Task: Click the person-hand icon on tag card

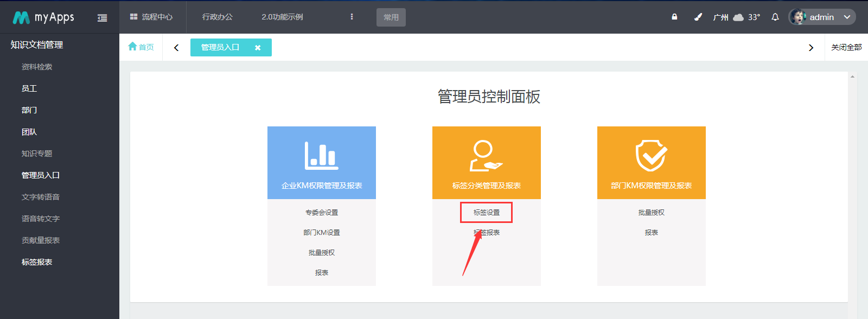Action: click(486, 156)
